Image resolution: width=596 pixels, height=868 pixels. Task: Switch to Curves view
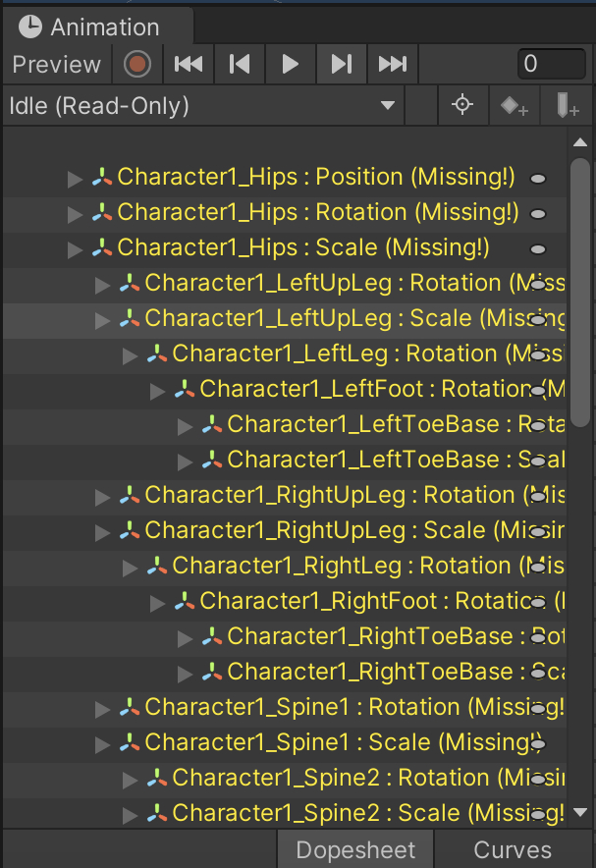coord(513,850)
